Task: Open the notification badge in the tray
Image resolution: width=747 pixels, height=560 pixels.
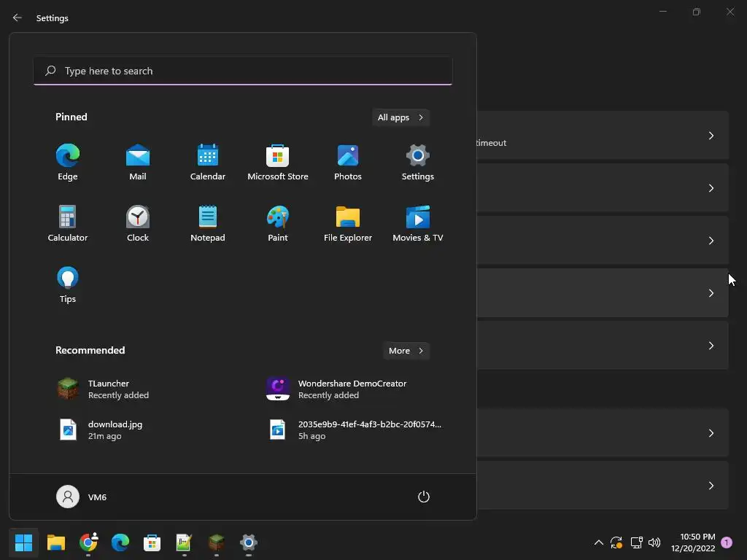Action: 727,542
